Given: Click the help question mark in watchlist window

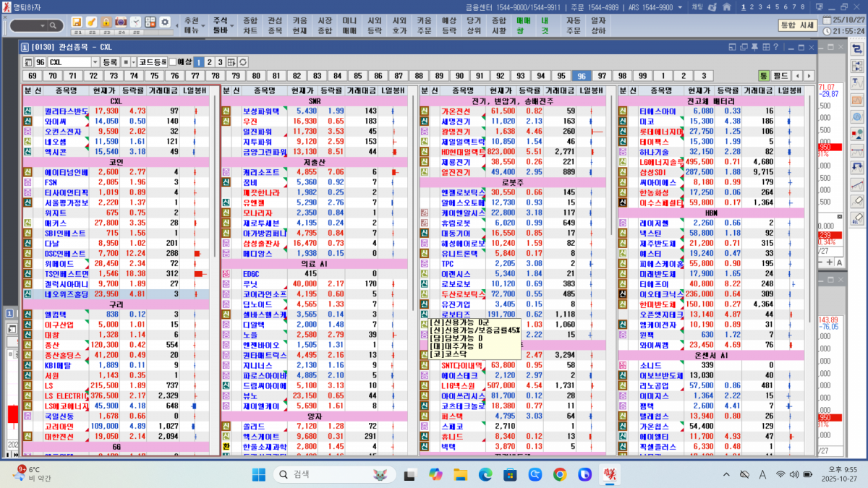Looking at the screenshot, I should [775, 47].
